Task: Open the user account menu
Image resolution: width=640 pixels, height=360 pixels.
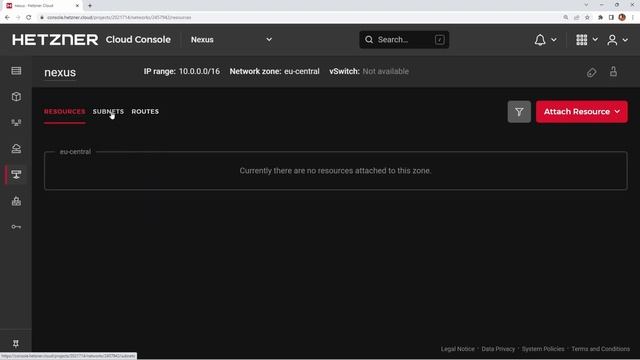Action: tap(612, 40)
